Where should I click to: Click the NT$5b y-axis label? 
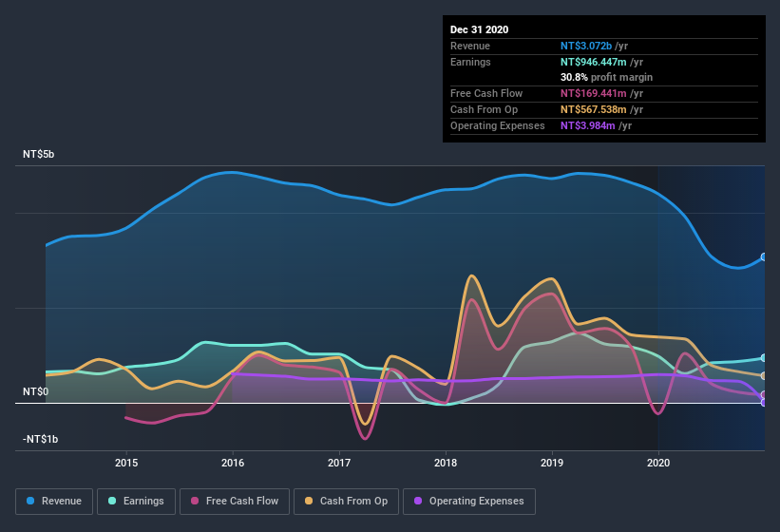tap(39, 154)
